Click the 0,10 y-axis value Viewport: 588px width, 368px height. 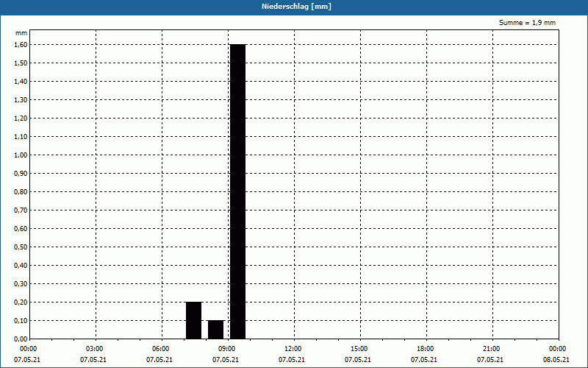point(21,321)
